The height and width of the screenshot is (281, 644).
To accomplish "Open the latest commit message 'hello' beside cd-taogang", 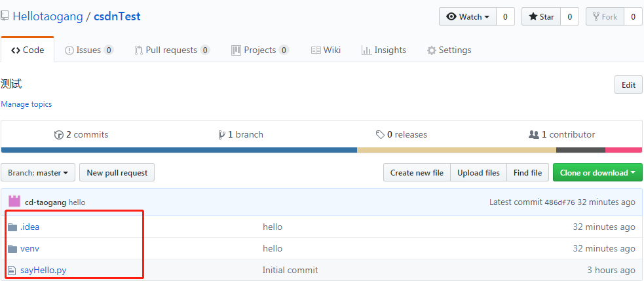I will (x=77, y=202).
